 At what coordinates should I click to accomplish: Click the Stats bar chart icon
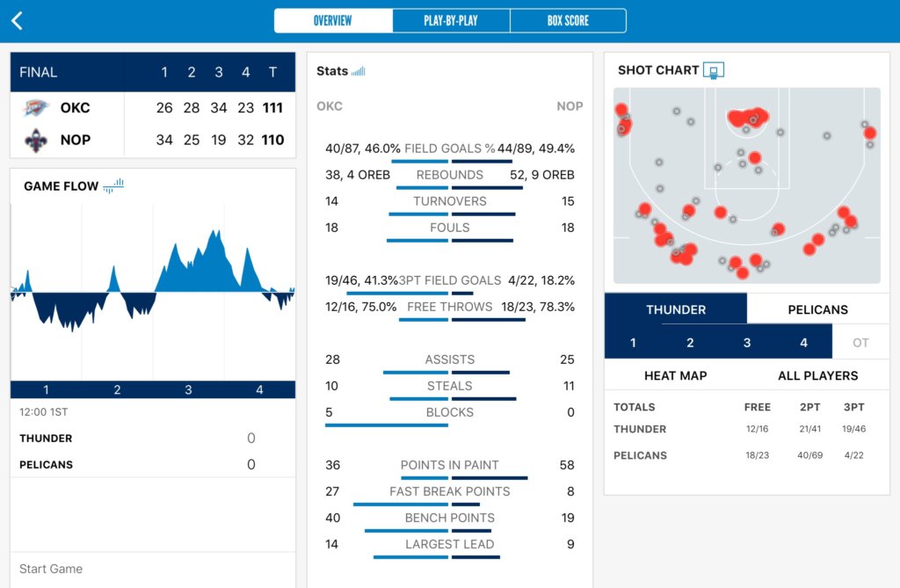[x=358, y=71]
